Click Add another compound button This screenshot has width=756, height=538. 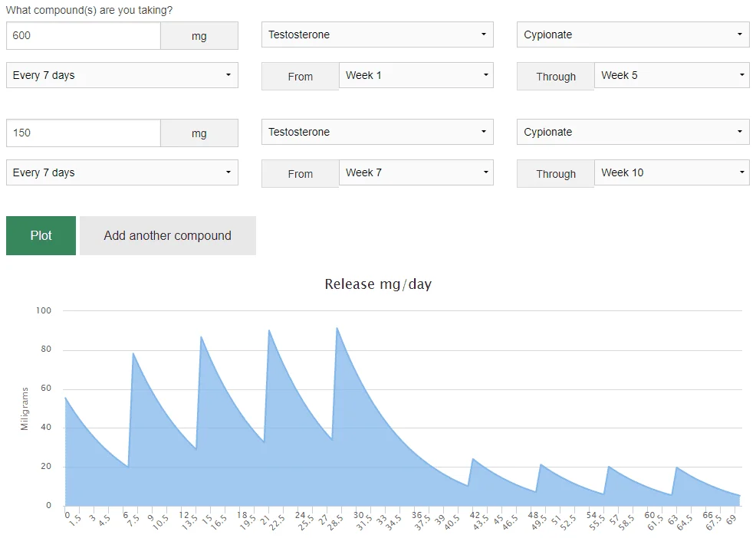coord(167,235)
